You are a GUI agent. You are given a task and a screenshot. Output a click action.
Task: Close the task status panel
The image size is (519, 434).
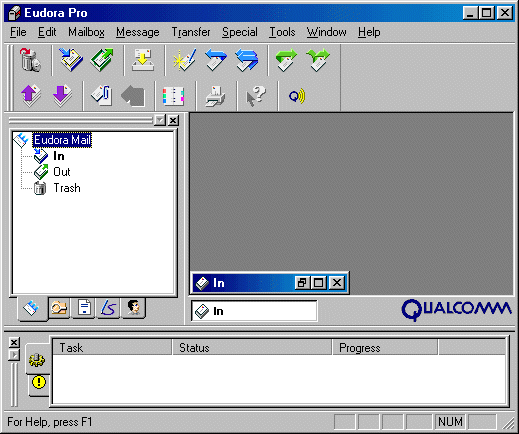14,342
